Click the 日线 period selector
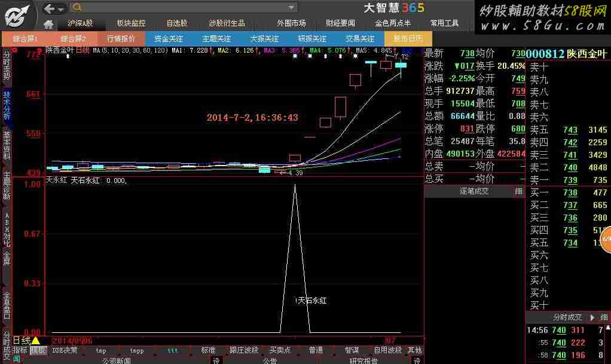The image size is (611, 364). pos(22,341)
